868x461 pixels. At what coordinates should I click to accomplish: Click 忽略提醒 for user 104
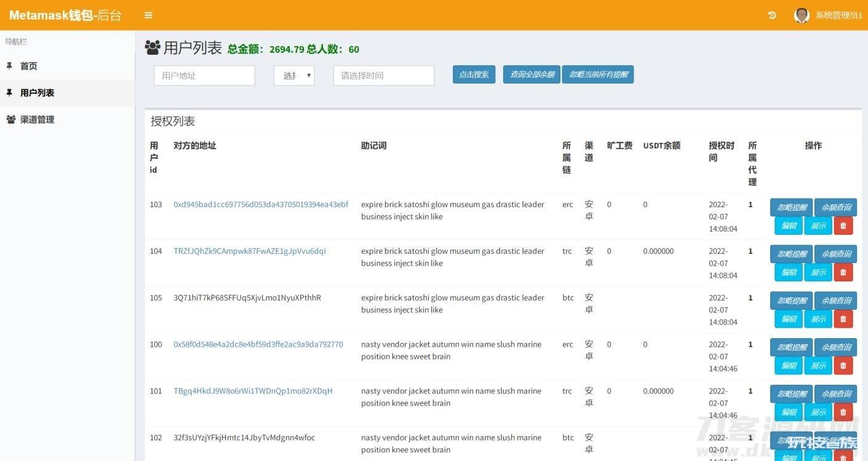point(791,254)
